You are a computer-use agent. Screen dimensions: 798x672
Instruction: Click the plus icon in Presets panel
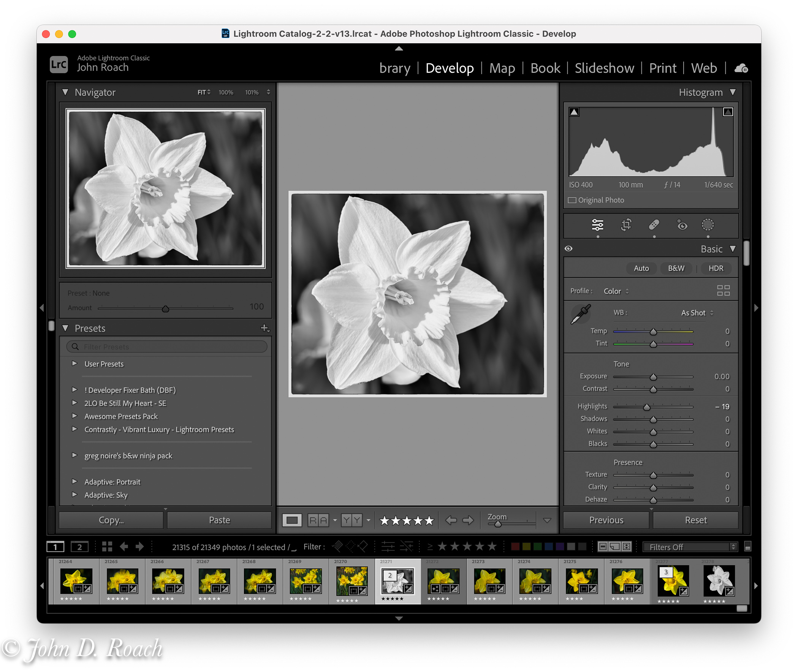(x=264, y=328)
